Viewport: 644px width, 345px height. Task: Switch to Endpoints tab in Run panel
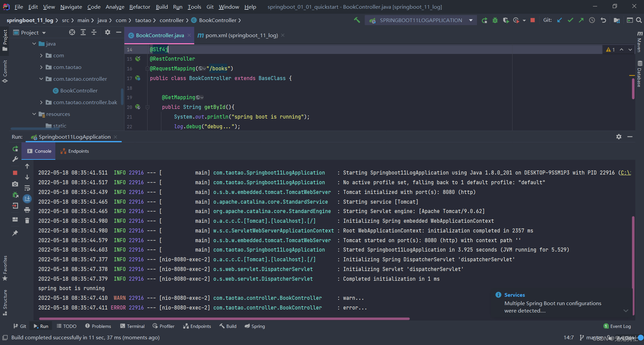click(x=75, y=151)
